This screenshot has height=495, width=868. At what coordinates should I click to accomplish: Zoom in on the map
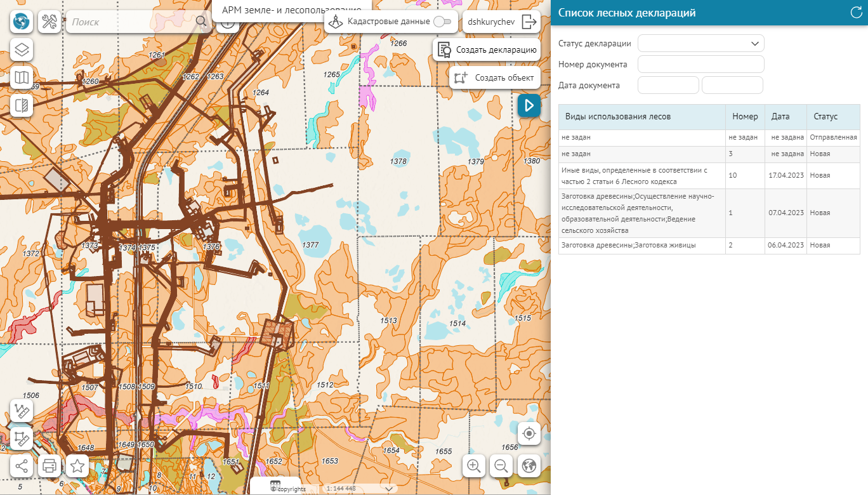(x=473, y=466)
